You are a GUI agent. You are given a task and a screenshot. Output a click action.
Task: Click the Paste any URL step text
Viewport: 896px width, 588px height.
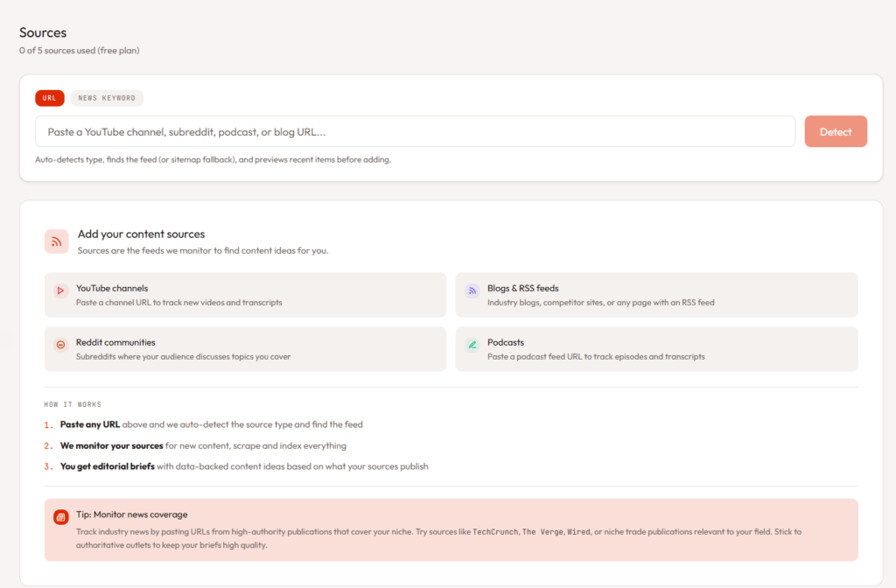point(89,424)
